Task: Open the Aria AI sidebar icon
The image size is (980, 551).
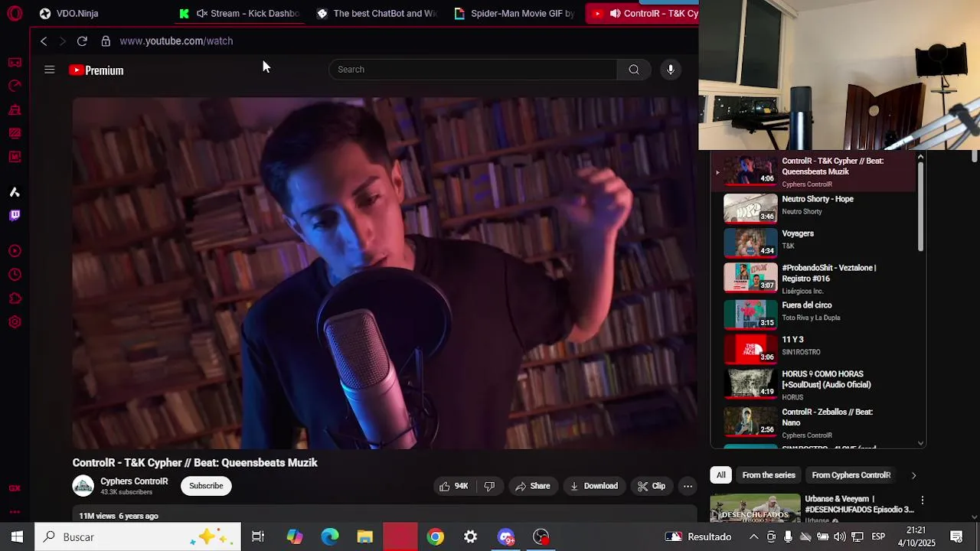Action: [15, 192]
